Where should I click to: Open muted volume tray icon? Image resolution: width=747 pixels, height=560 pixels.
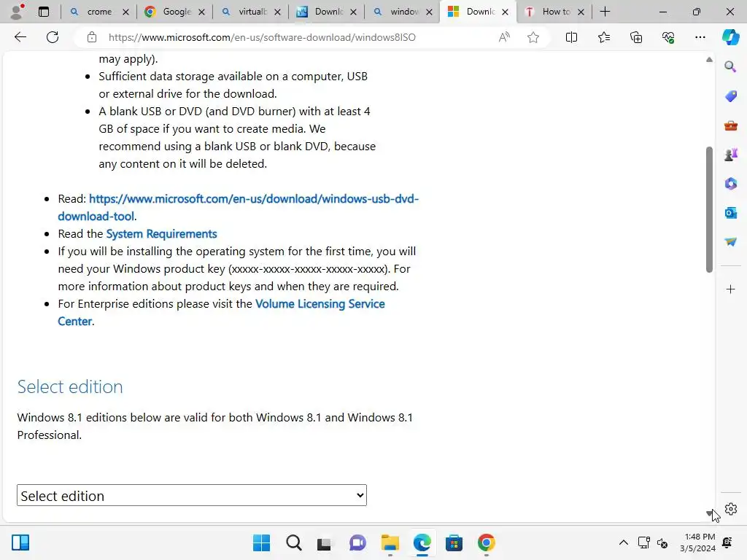point(662,542)
